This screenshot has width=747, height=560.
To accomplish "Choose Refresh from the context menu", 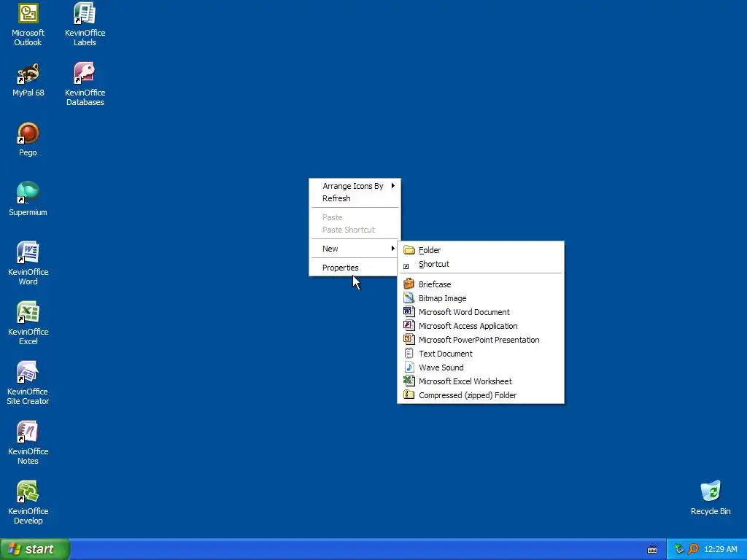I will click(x=355, y=198).
